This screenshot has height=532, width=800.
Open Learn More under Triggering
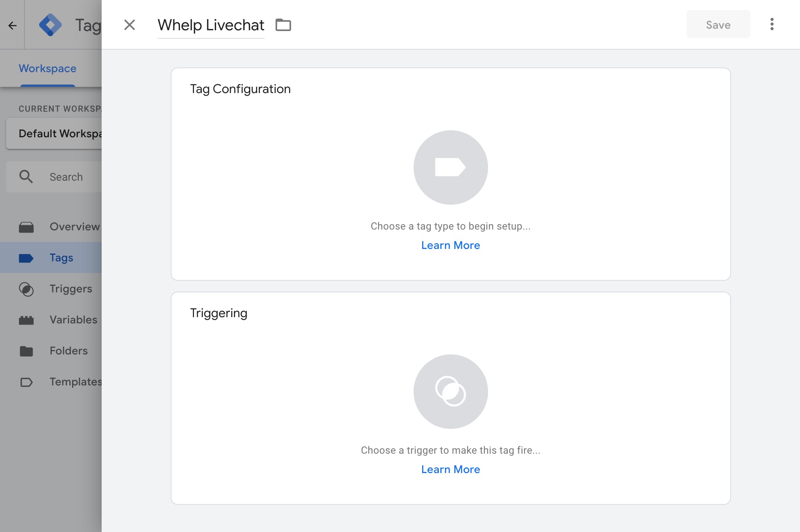pos(450,470)
